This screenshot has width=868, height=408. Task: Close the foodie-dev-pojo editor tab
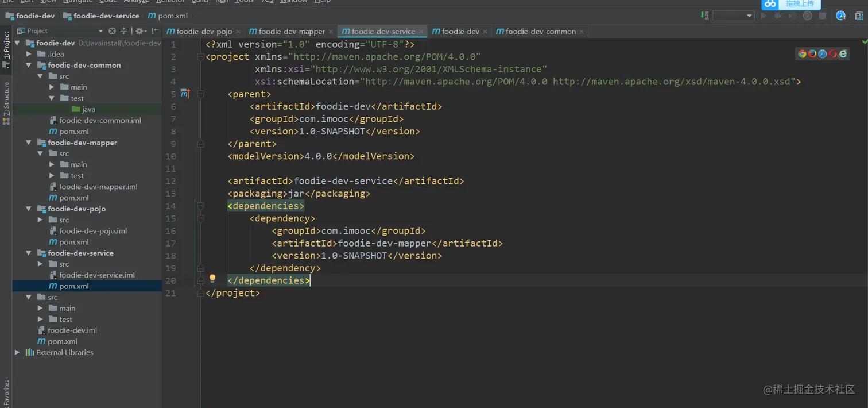point(238,32)
